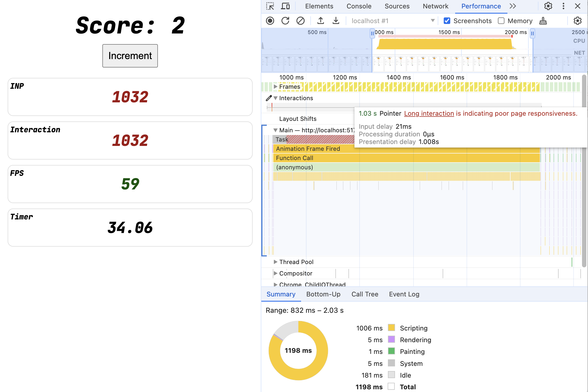The height and width of the screenshot is (392, 588).
Task: Click the download profile icon
Action: pyautogui.click(x=335, y=21)
